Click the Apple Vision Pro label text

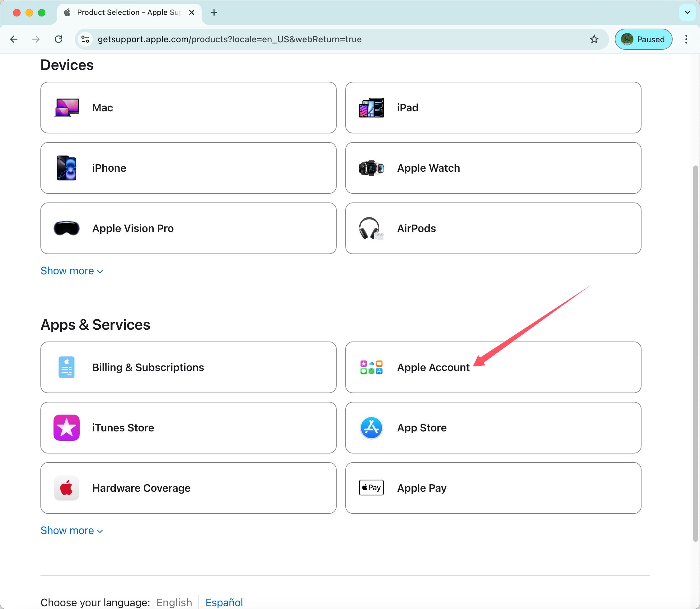click(133, 228)
